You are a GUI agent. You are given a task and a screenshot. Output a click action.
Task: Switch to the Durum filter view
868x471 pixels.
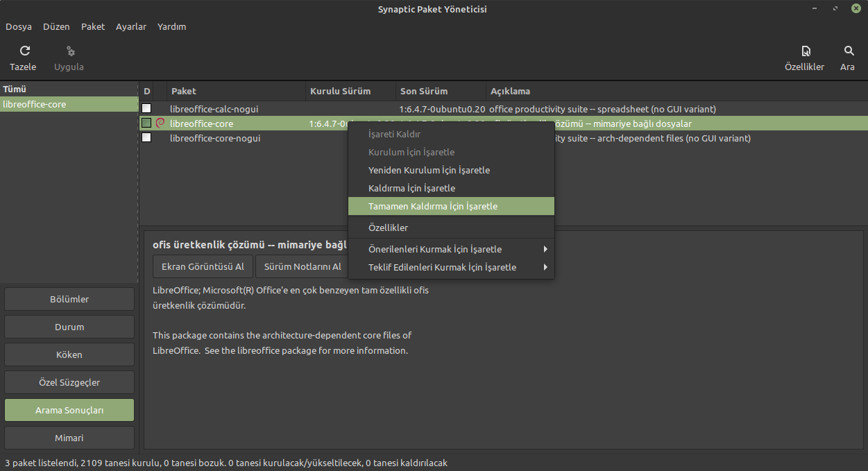(x=69, y=327)
